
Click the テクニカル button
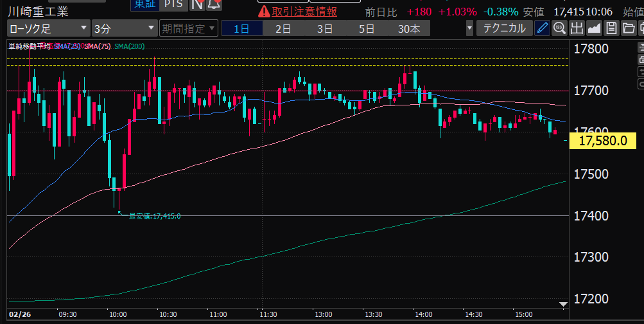point(504,28)
